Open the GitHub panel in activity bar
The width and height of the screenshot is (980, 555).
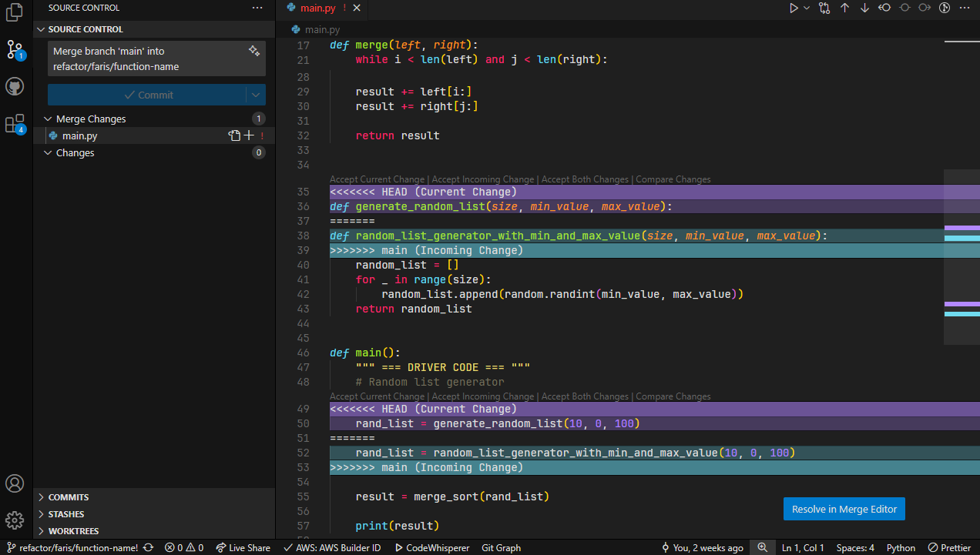pyautogui.click(x=15, y=86)
